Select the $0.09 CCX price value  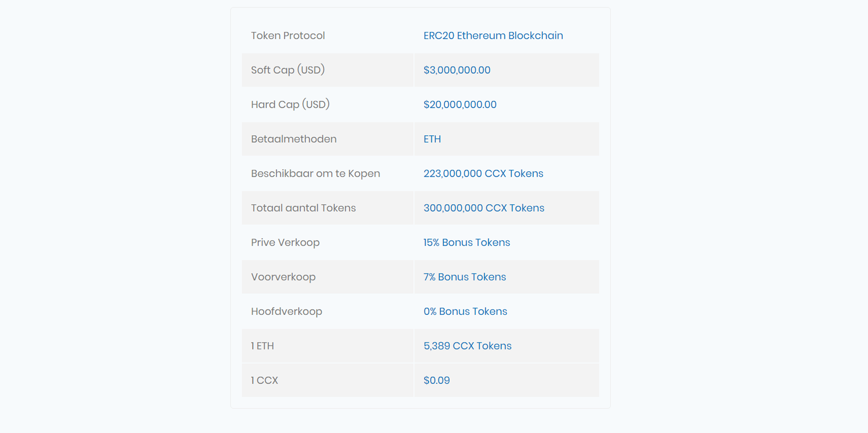[x=436, y=380]
